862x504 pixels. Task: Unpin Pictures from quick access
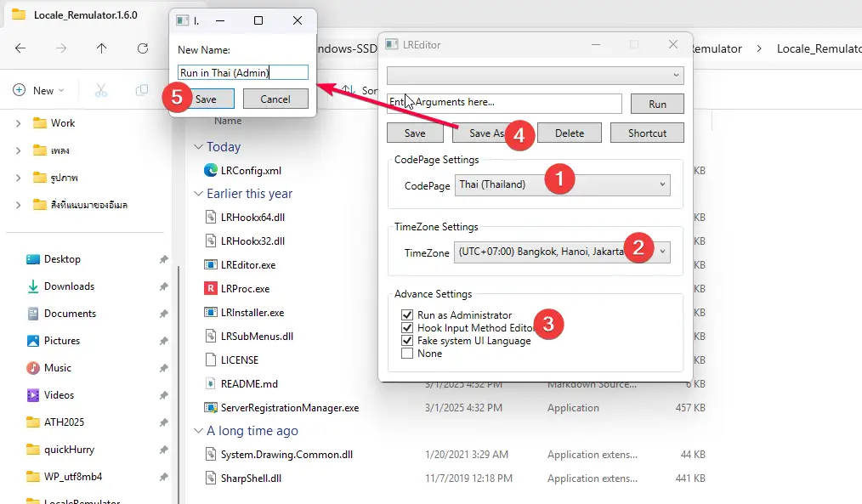pyautogui.click(x=164, y=341)
